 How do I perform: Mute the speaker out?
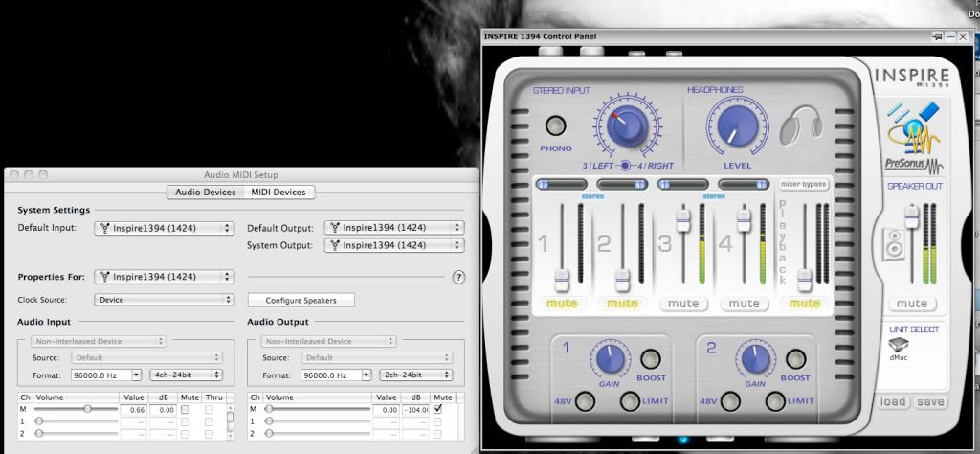click(912, 304)
